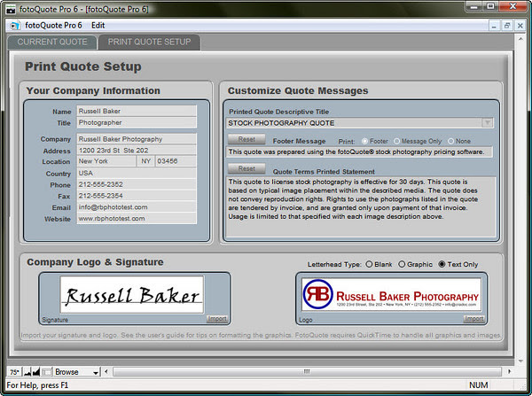Reset the Quote Terms Printed Statement
Viewport: 532px width, 396px height.
pyautogui.click(x=246, y=168)
